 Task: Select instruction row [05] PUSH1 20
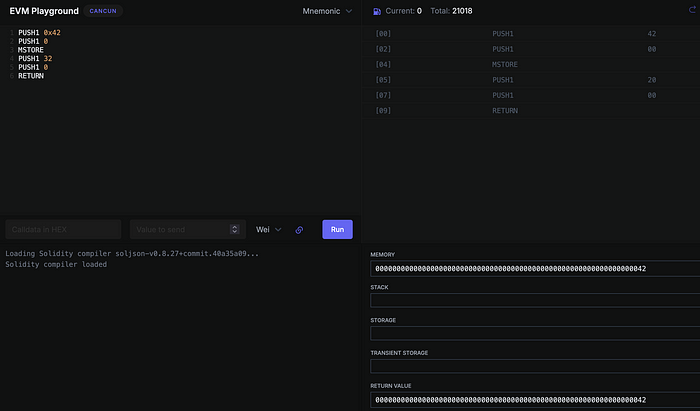pos(531,80)
